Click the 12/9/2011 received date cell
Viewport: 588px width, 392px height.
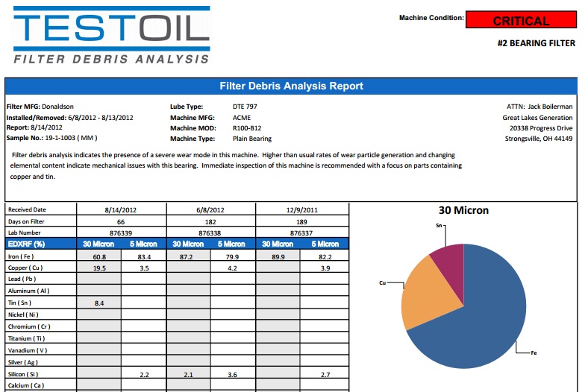[x=300, y=209]
